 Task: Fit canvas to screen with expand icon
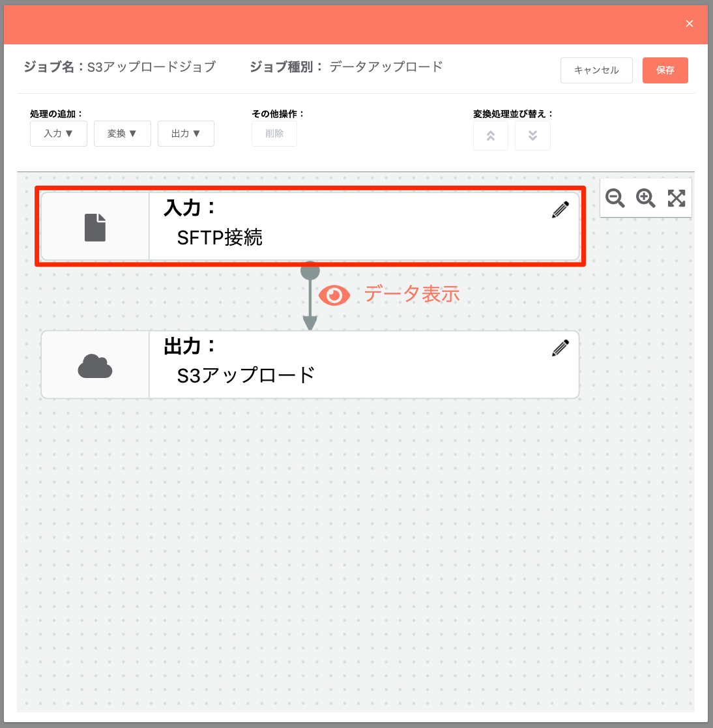(677, 197)
